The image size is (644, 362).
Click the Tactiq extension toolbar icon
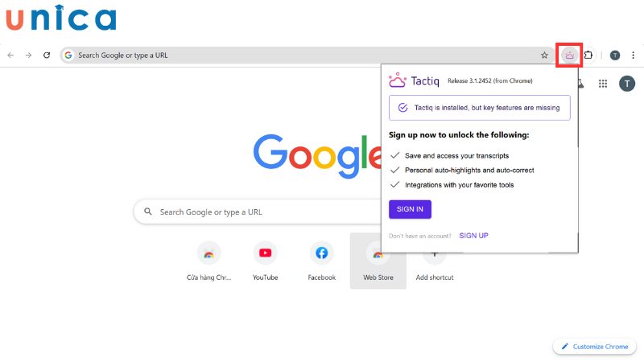[569, 55]
